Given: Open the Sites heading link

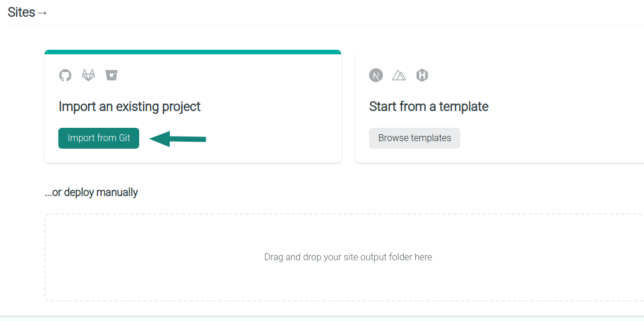Looking at the screenshot, I should 21,12.
